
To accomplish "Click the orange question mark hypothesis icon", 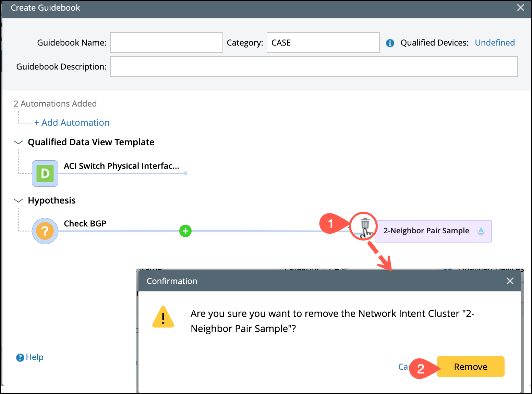I will [45, 231].
